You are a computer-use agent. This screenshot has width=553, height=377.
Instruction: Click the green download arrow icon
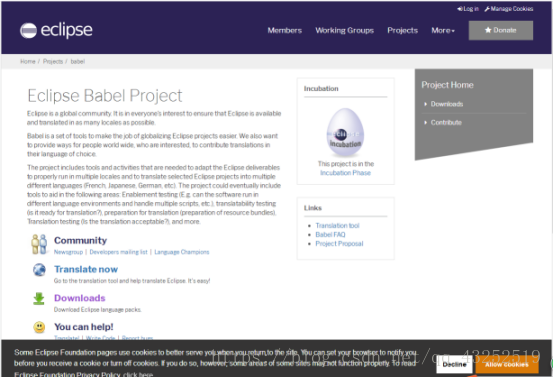point(39,298)
